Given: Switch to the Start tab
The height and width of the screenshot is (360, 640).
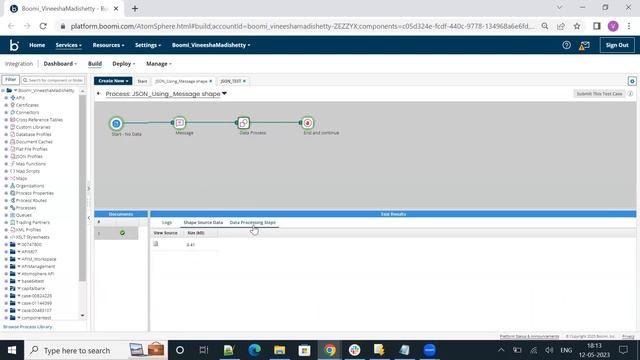Looking at the screenshot, I should (142, 81).
